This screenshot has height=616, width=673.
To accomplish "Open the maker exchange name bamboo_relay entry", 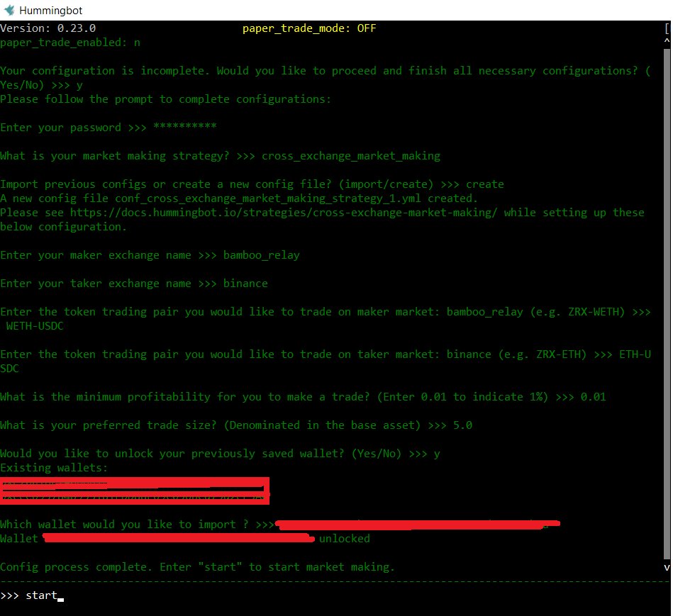I will point(261,254).
